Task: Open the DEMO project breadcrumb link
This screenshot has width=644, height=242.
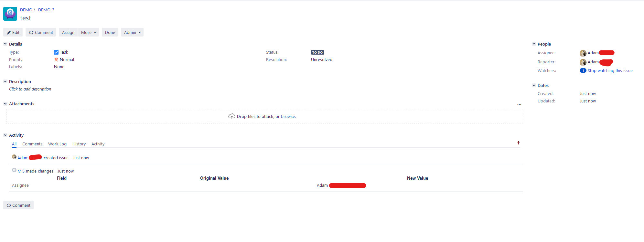Action: 26,10
